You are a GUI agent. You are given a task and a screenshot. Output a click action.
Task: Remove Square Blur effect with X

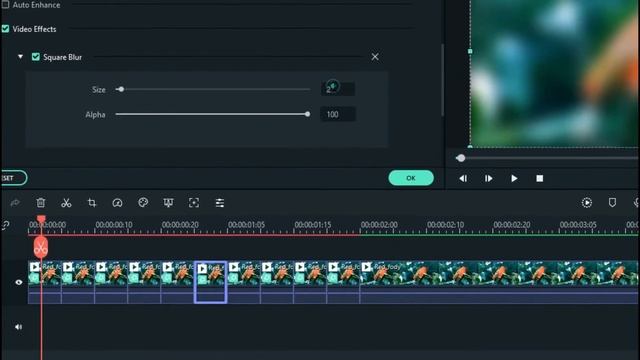[x=375, y=57]
